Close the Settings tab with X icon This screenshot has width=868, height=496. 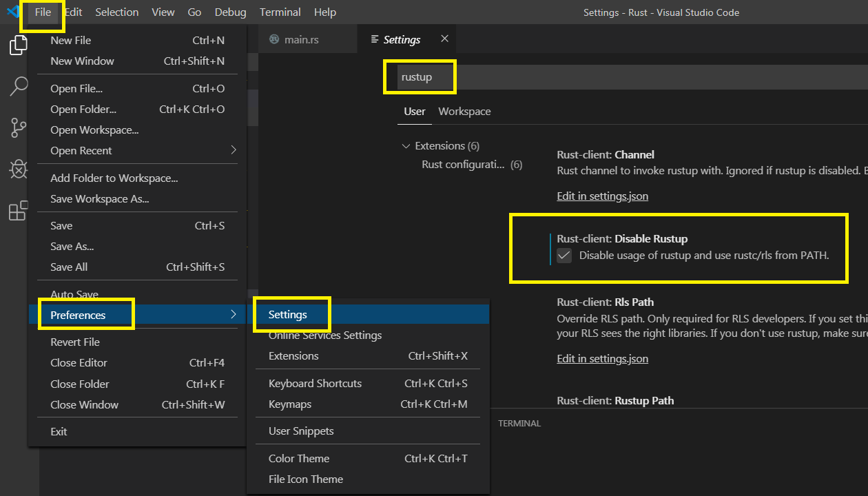pyautogui.click(x=444, y=39)
